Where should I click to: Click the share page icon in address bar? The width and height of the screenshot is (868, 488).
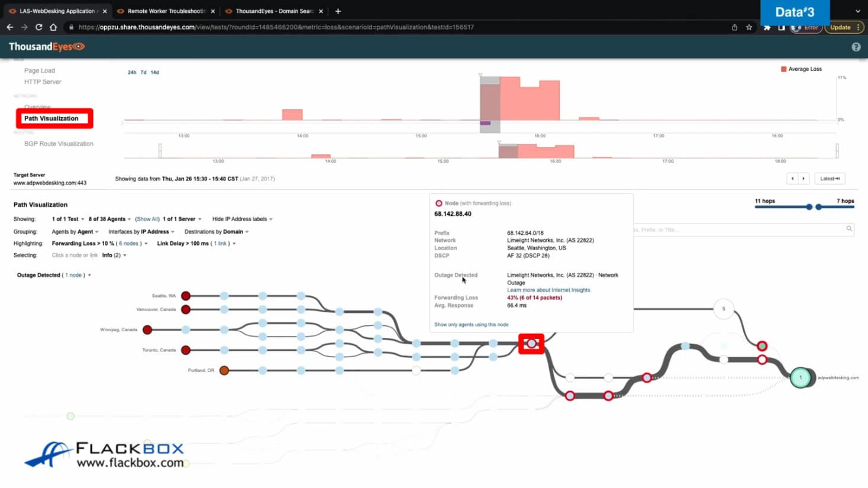734,27
